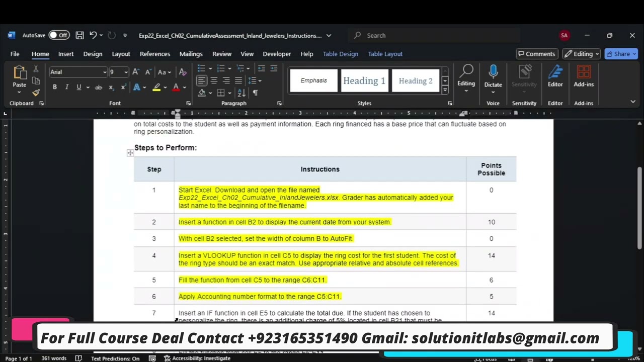Clear all formatting icon
This screenshot has width=644, height=362.
point(183,72)
